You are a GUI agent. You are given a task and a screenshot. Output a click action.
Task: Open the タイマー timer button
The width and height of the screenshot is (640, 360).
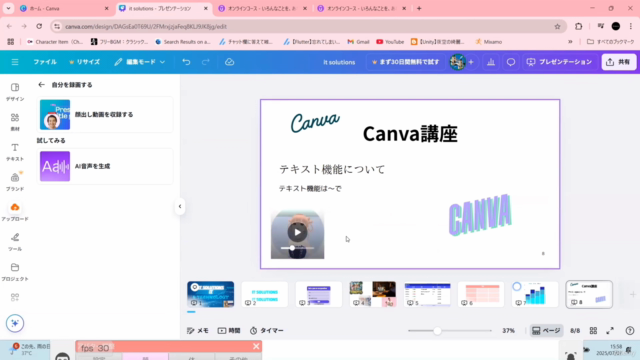(267, 331)
